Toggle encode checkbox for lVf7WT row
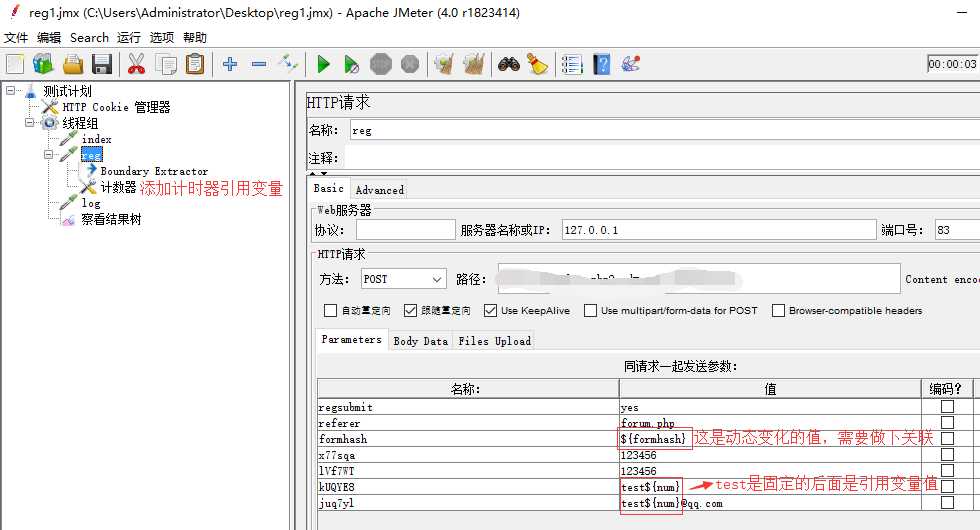This screenshot has width=980, height=530. tap(948, 470)
